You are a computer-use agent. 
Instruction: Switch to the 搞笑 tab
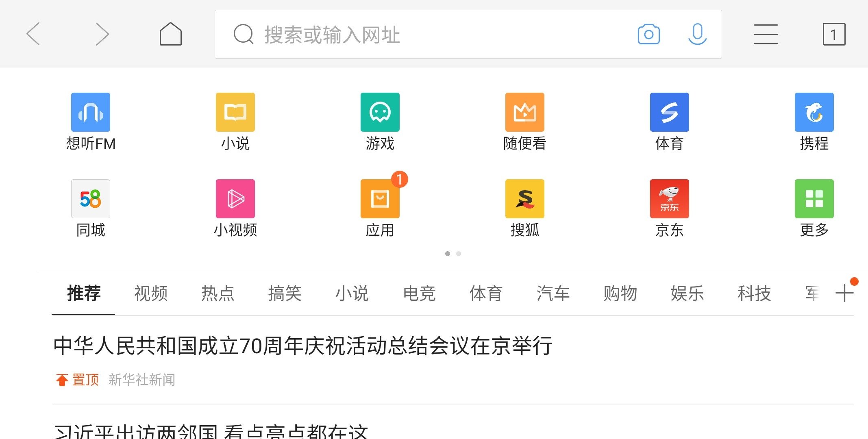(285, 293)
